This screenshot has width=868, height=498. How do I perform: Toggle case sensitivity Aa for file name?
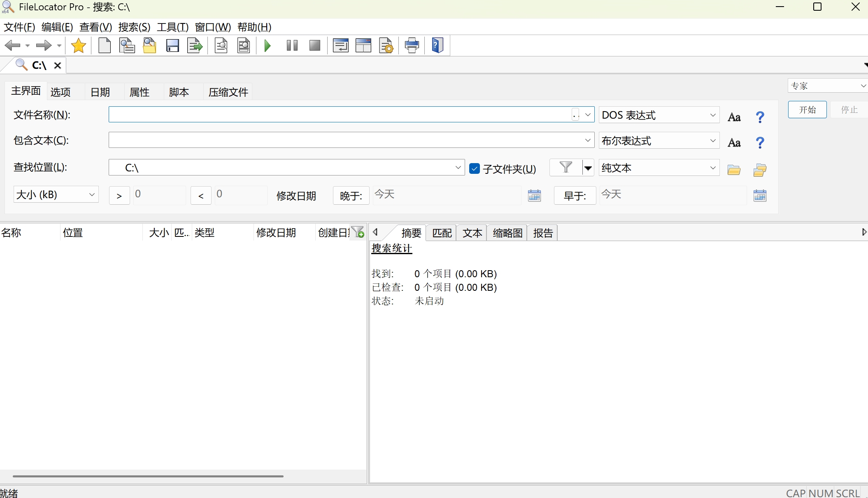click(734, 117)
